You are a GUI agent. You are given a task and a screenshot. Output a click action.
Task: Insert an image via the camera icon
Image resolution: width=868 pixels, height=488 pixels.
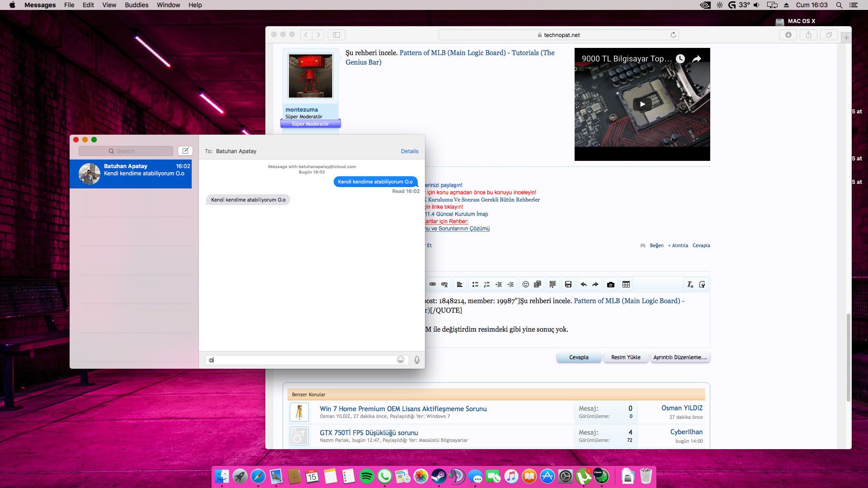pos(611,285)
